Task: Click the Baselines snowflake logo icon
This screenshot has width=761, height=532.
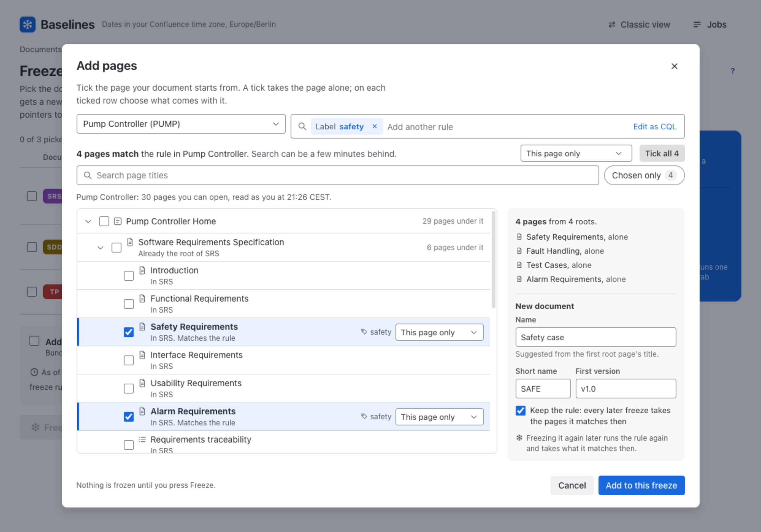Action: (28, 25)
